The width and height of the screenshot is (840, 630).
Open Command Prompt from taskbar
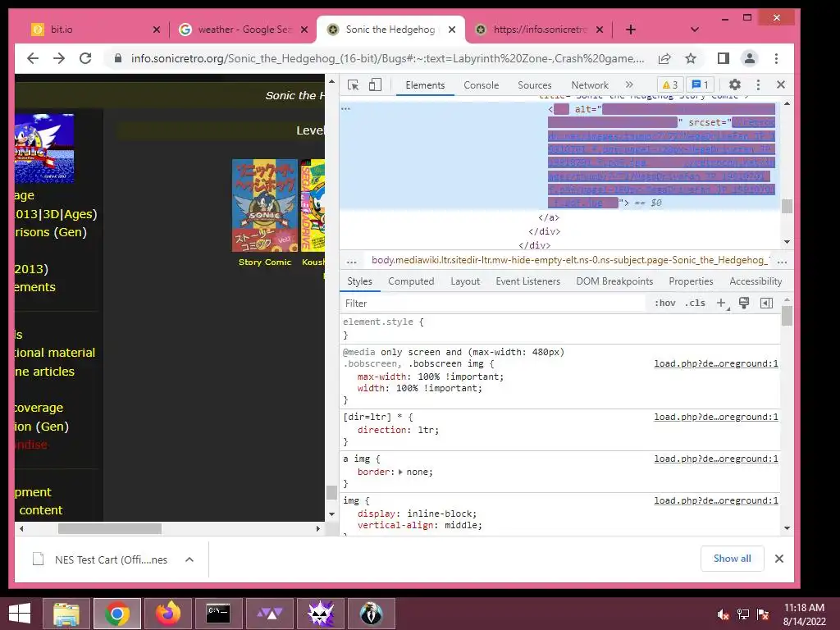(218, 614)
